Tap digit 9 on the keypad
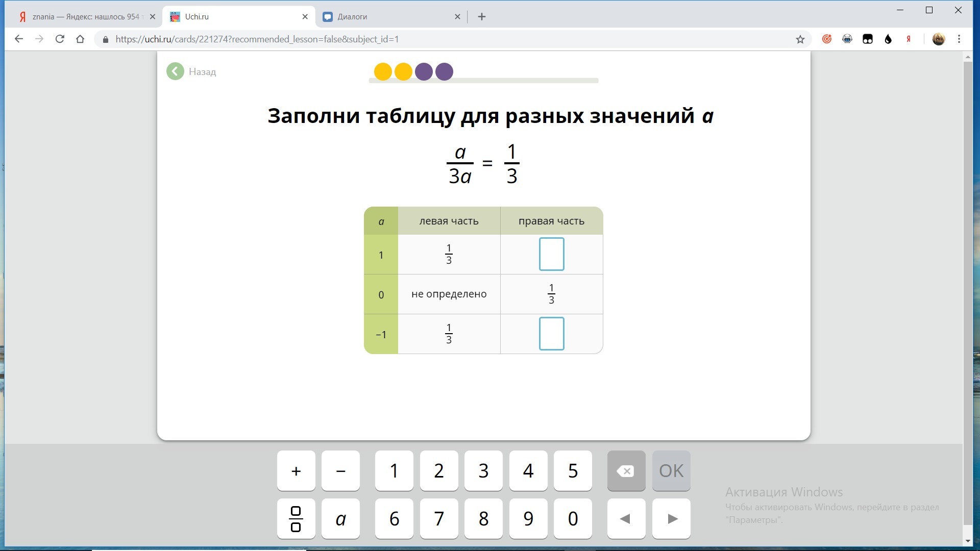The image size is (980, 551). [528, 519]
